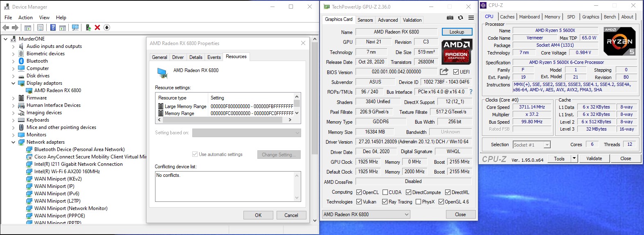Click the Bluetooth category icon in device tree

pos(21,61)
